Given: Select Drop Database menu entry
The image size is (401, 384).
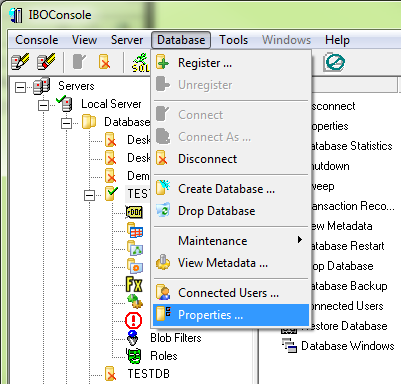Looking at the screenshot, I should click(232, 211).
